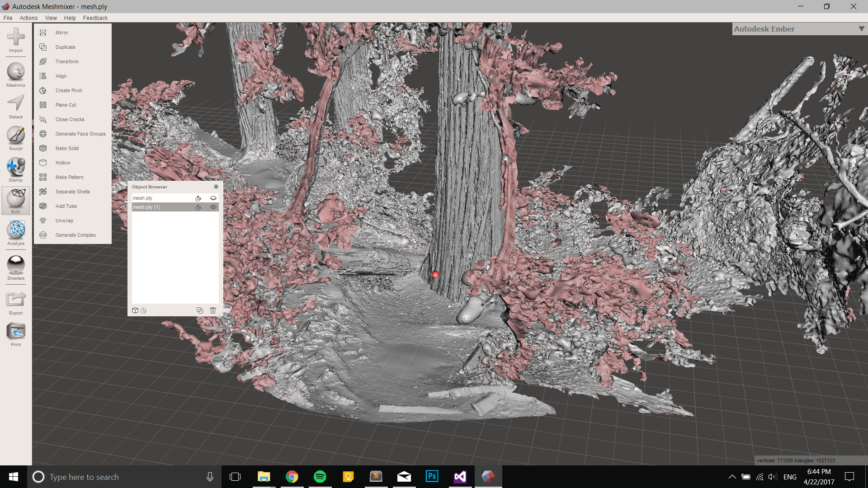This screenshot has height=488, width=868.
Task: Open the File menu
Action: click(8, 18)
